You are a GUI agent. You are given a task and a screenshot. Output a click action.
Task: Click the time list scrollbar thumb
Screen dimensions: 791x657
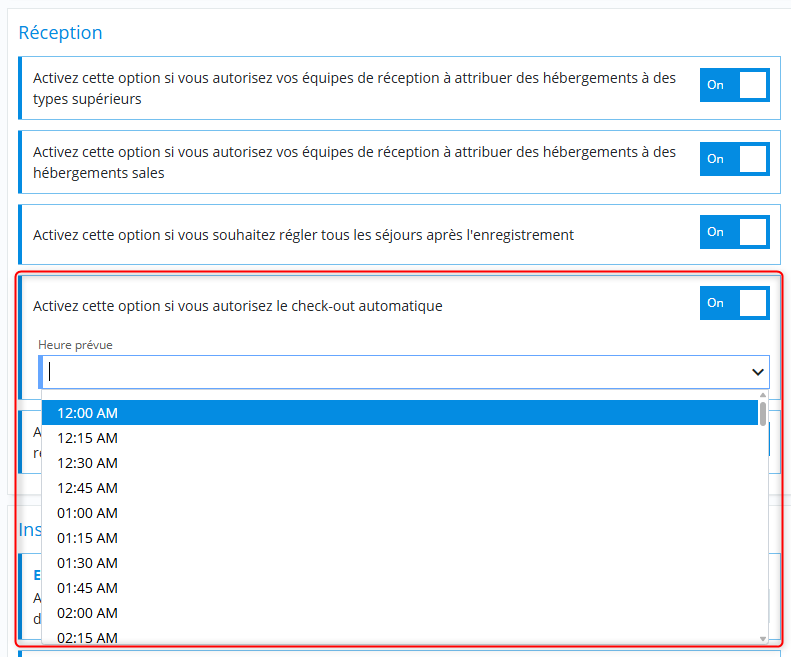(763, 414)
